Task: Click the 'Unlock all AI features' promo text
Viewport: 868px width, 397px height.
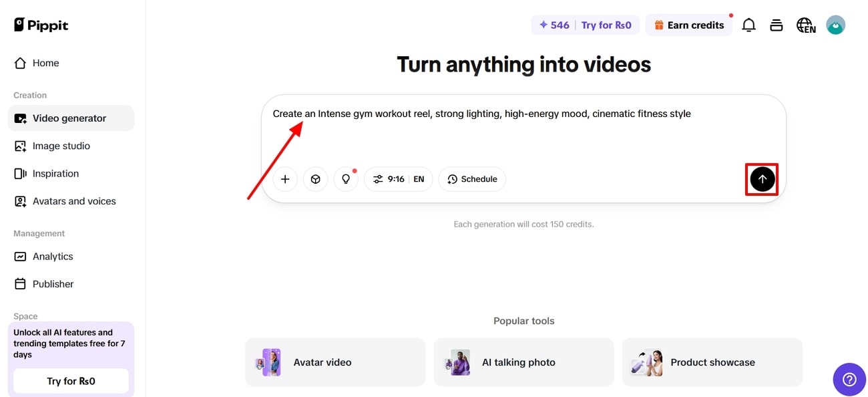Action: click(69, 344)
